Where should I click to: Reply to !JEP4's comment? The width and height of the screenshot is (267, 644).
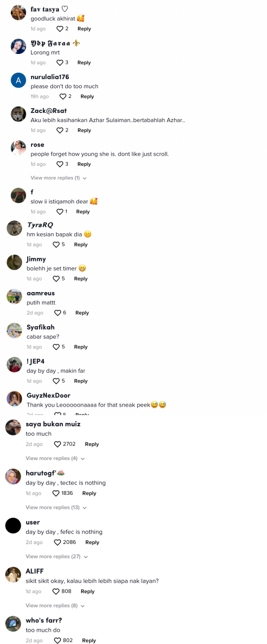pyautogui.click(x=81, y=381)
